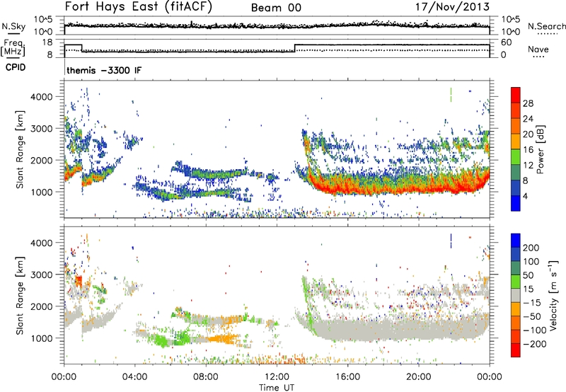566x392 pixels.
Task: Click the '60' Nave axis tick
Action: click(x=507, y=42)
